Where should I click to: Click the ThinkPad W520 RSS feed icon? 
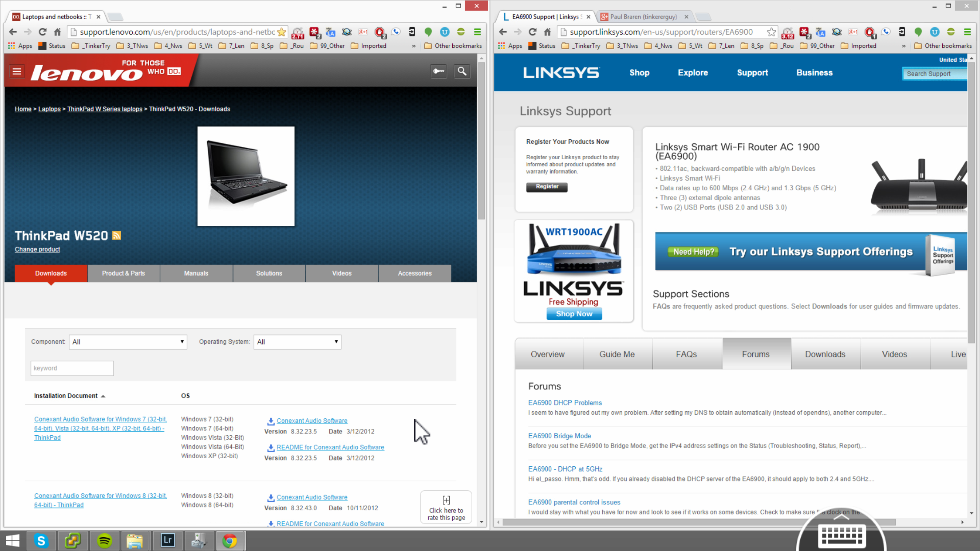point(117,236)
